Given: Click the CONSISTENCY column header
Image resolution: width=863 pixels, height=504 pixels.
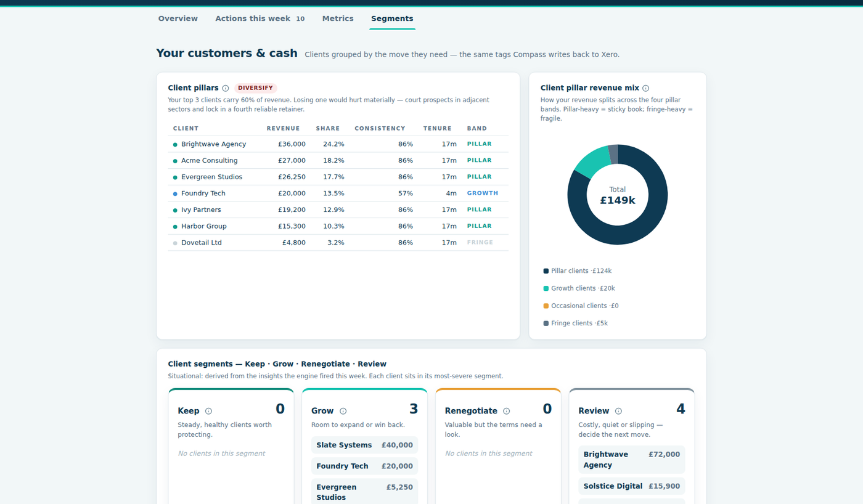Looking at the screenshot, I should 380,129.
